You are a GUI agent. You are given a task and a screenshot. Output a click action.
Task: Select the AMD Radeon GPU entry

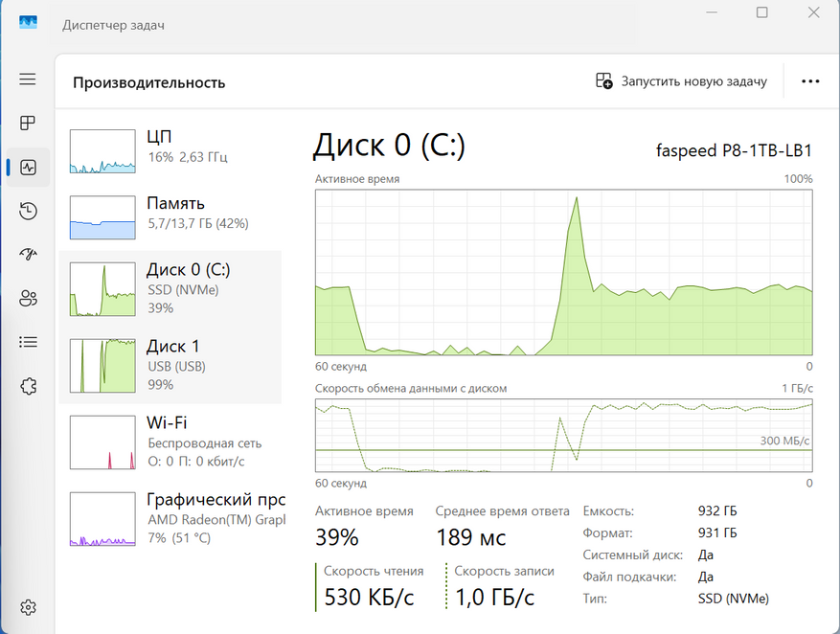click(170, 518)
